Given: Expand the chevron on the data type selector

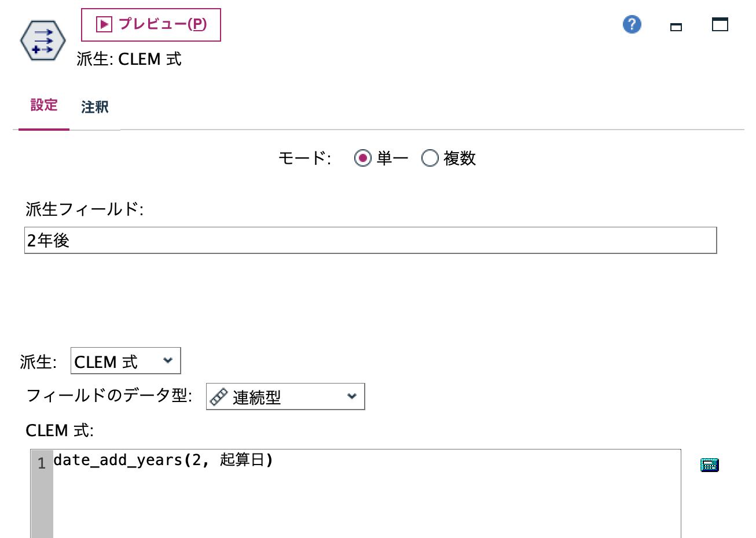Looking at the screenshot, I should 351,396.
